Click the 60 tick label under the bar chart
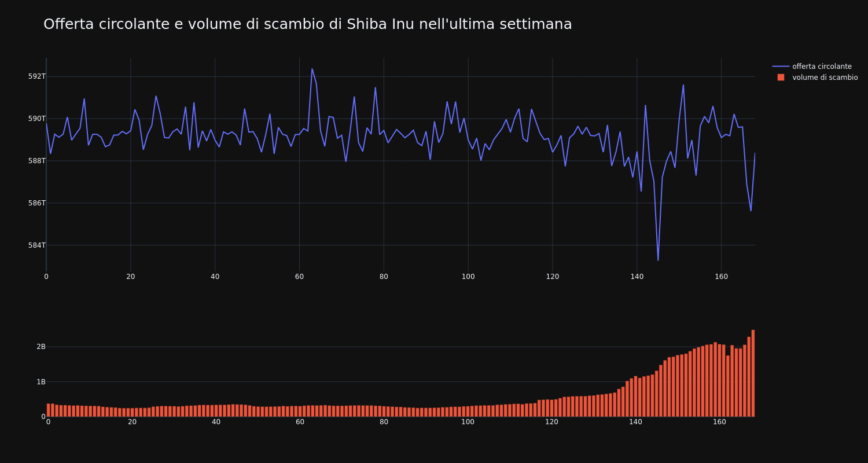 pos(300,422)
